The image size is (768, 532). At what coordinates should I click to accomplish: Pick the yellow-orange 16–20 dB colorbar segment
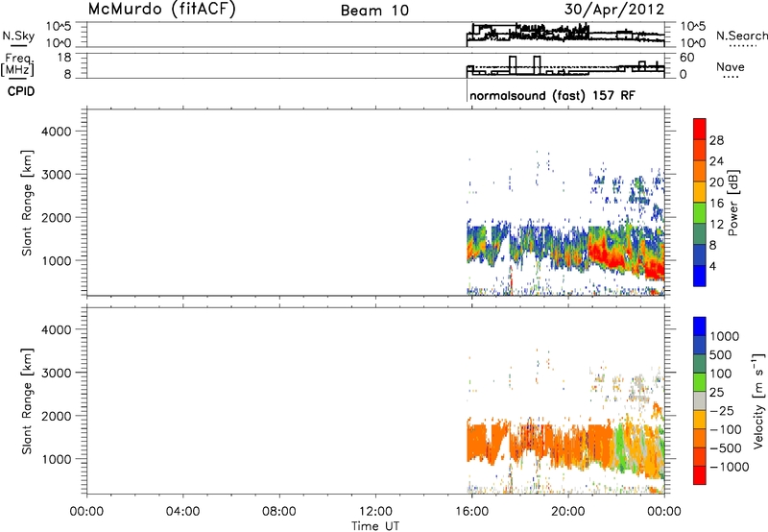tap(700, 192)
